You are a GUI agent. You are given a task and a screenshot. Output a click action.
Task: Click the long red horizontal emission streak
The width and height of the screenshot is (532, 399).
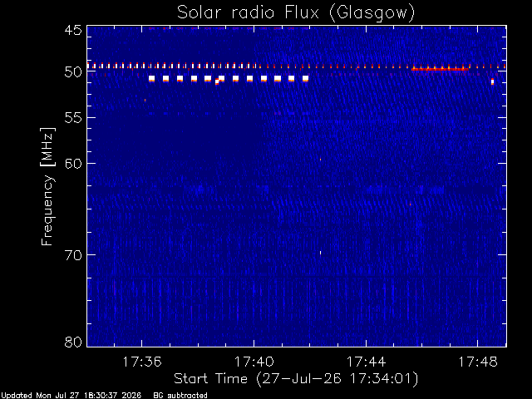coord(440,70)
